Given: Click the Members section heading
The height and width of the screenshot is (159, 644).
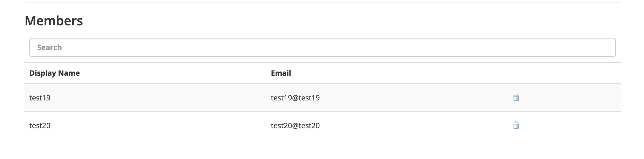Looking at the screenshot, I should [x=54, y=21].
